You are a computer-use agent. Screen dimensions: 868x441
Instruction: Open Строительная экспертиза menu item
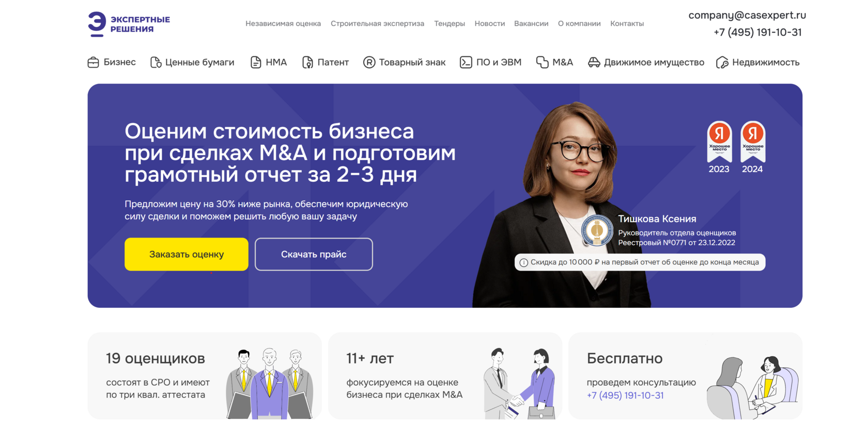pos(377,24)
